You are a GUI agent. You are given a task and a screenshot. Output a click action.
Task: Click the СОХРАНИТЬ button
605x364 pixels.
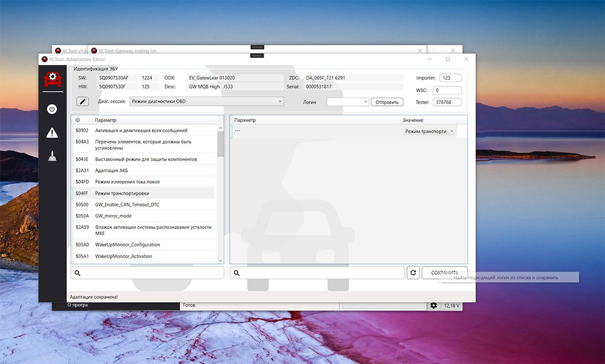click(x=444, y=273)
